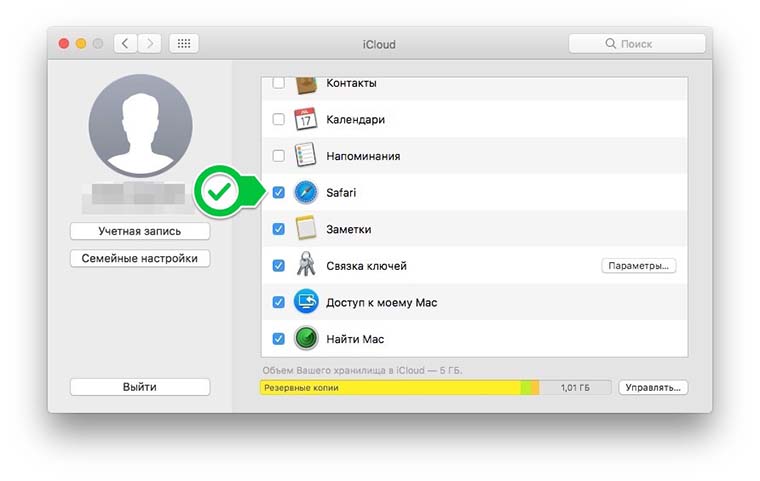The image size is (760, 481).
Task: Click the Find My Mac radar icon
Action: [x=306, y=338]
